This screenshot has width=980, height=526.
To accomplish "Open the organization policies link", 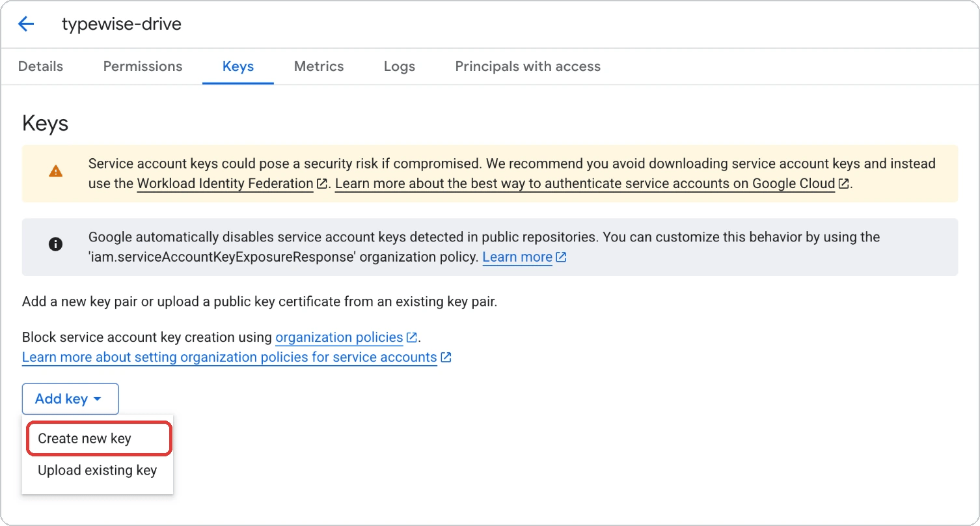I will 339,337.
